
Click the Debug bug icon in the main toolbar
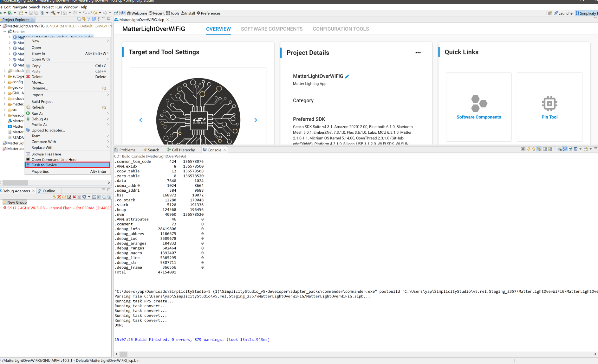click(x=1, y=13)
